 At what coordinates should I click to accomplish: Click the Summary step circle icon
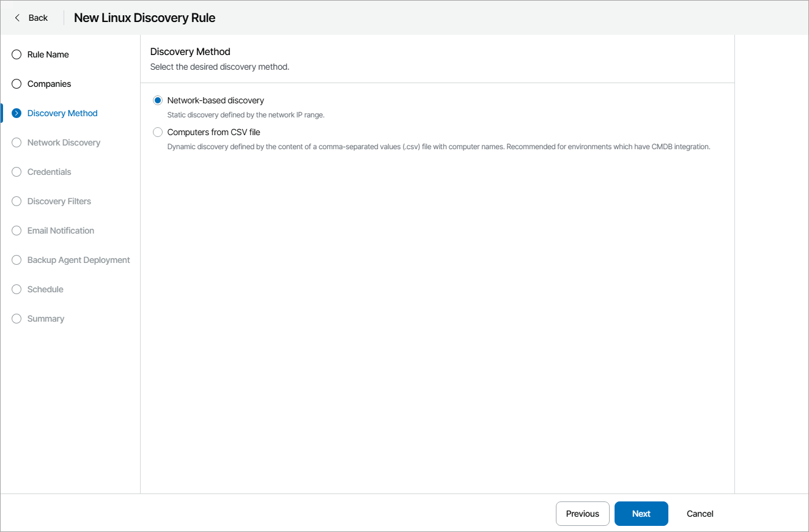[x=16, y=319]
